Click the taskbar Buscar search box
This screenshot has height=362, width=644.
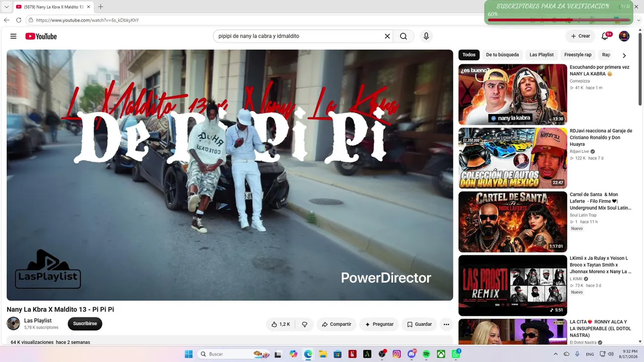234,354
